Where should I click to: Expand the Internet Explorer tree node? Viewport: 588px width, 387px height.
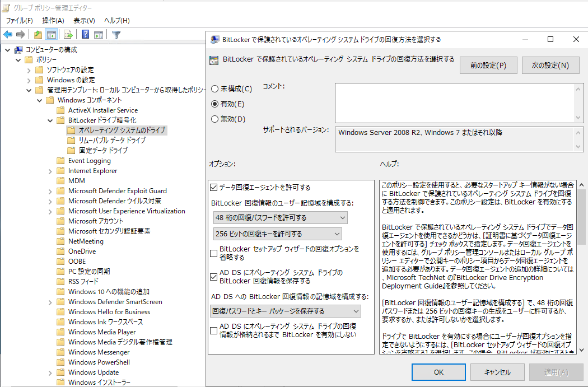click(x=50, y=171)
